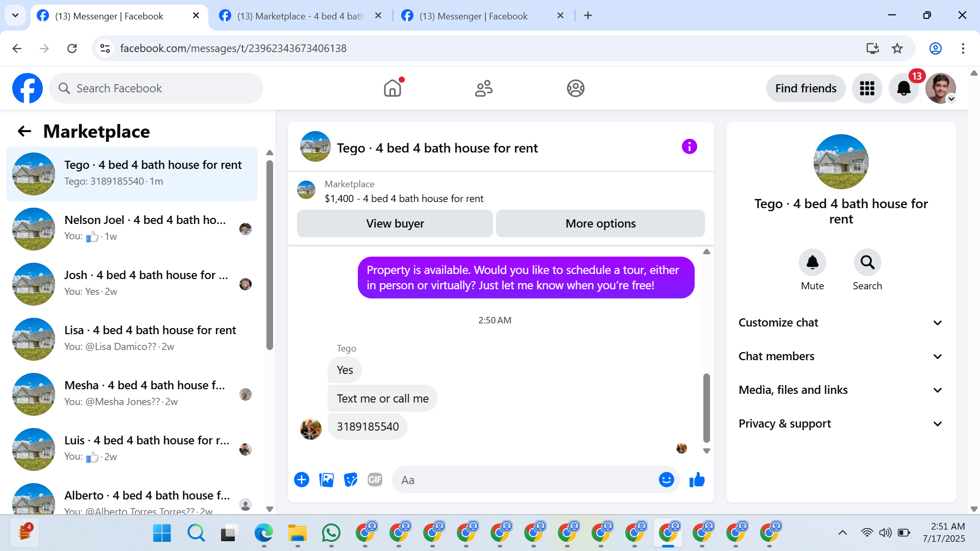Click the View buyer button

395,223
